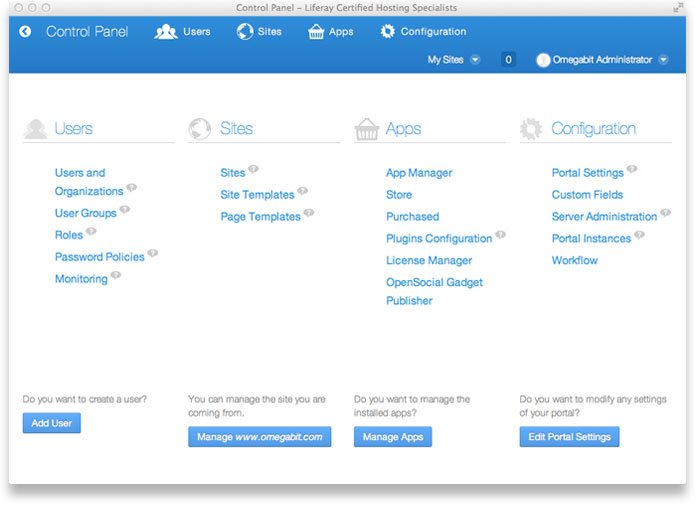This screenshot has height=510, width=695.
Task: Click the Omegabit Administrator user name
Action: click(602, 60)
